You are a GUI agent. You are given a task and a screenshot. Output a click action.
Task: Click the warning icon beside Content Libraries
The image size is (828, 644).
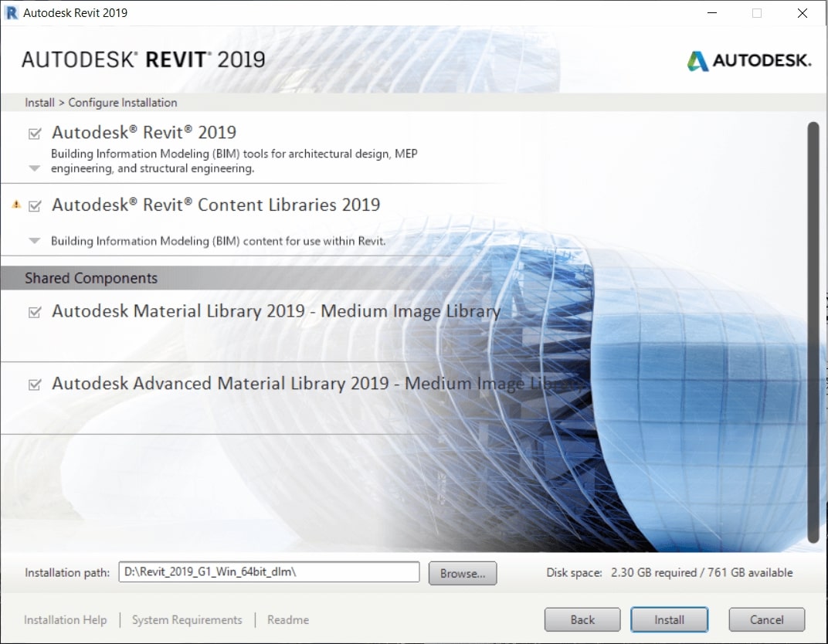[16, 205]
